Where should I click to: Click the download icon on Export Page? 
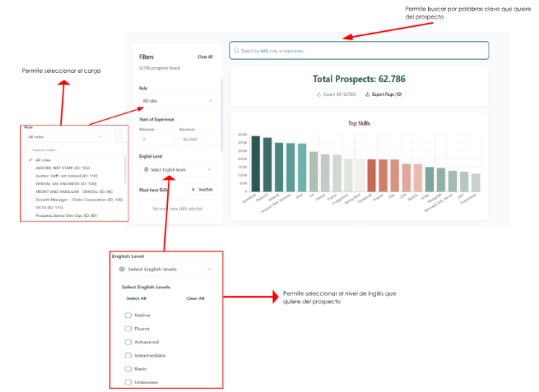point(367,94)
